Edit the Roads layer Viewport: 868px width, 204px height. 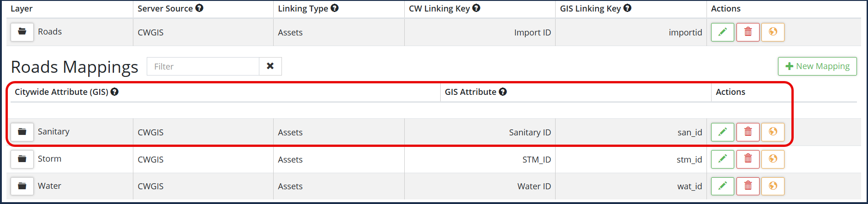coord(722,32)
